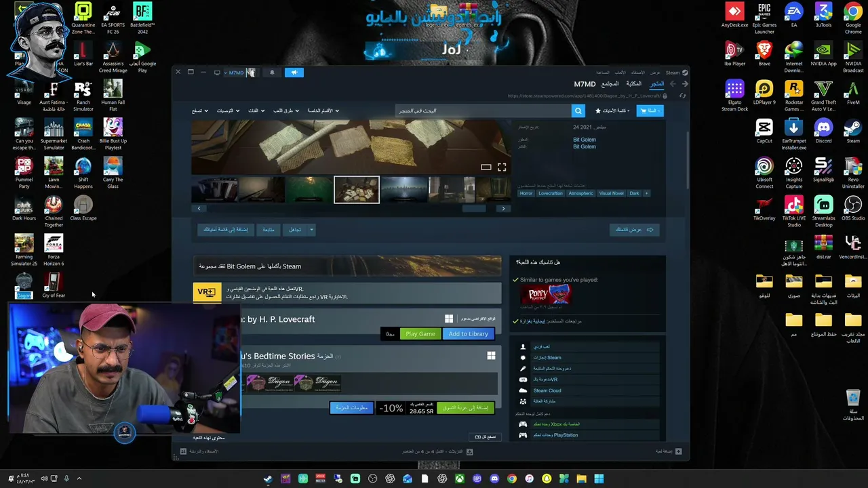Viewport: 868px width, 488px height.
Task: Click the Steam icon in the taskbar
Action: (x=269, y=479)
